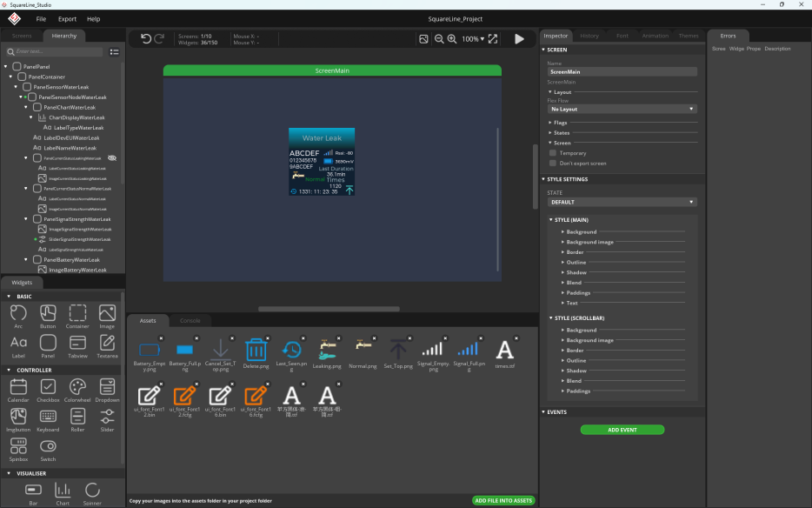812x508 pixels.
Task: Check the Don't export screen box
Action: 553,164
